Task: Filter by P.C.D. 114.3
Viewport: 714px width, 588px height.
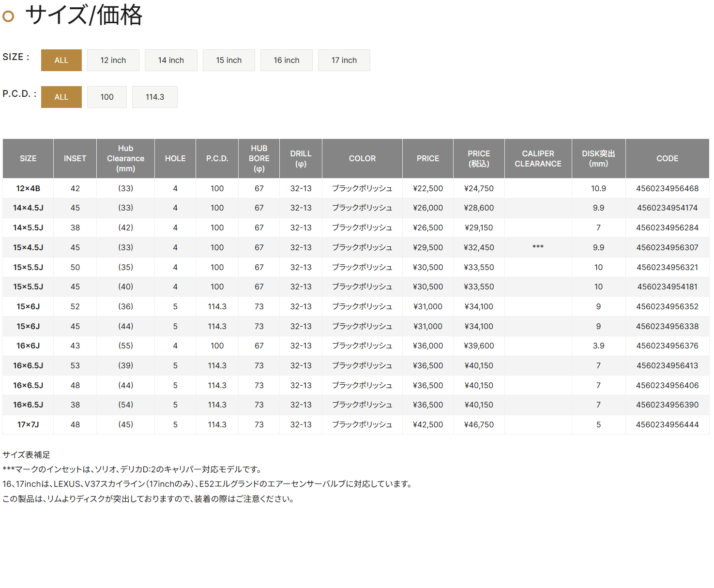Action: point(154,97)
